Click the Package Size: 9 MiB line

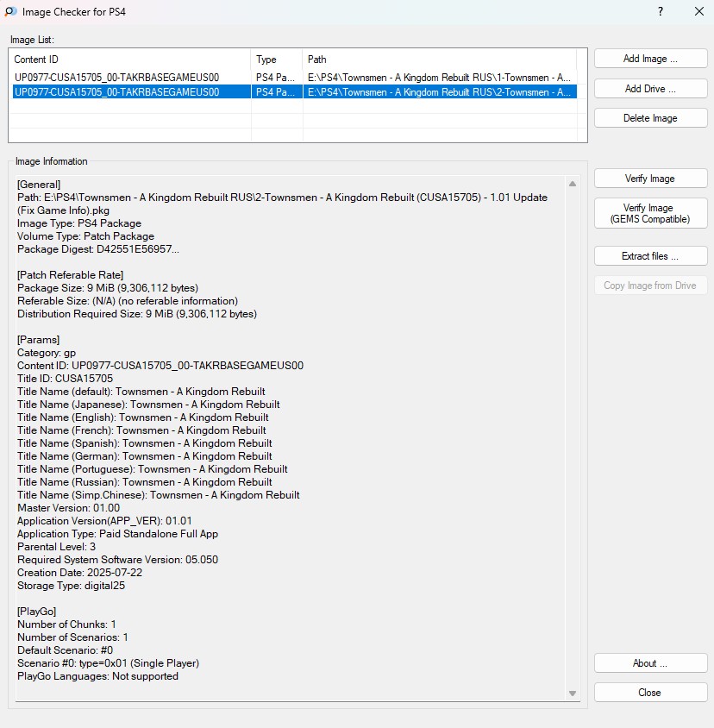tap(108, 288)
